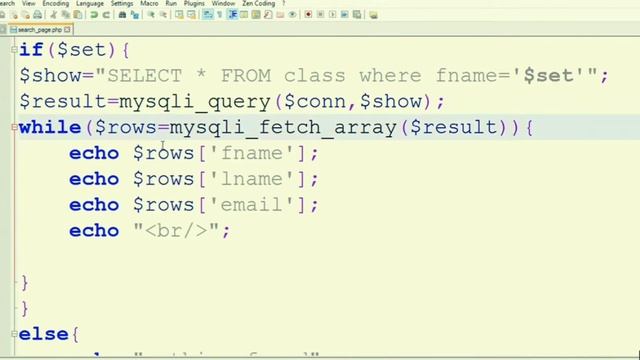
Task: Open the ? help menu
Action: coord(283,3)
